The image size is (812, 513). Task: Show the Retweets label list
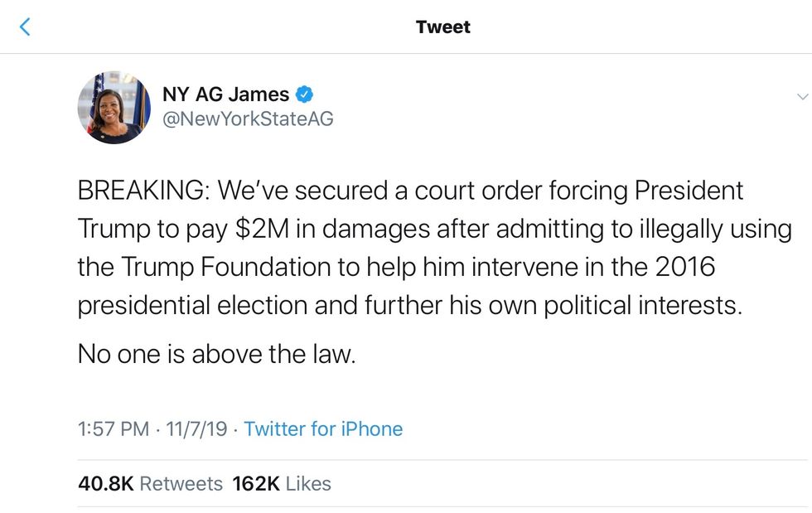(181, 484)
